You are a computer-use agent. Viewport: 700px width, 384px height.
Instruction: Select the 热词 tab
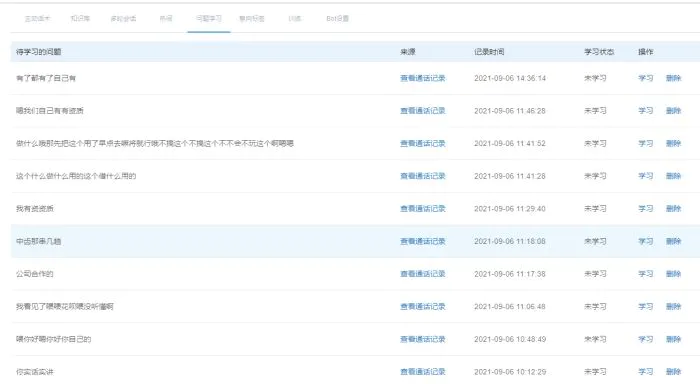[x=166, y=19]
